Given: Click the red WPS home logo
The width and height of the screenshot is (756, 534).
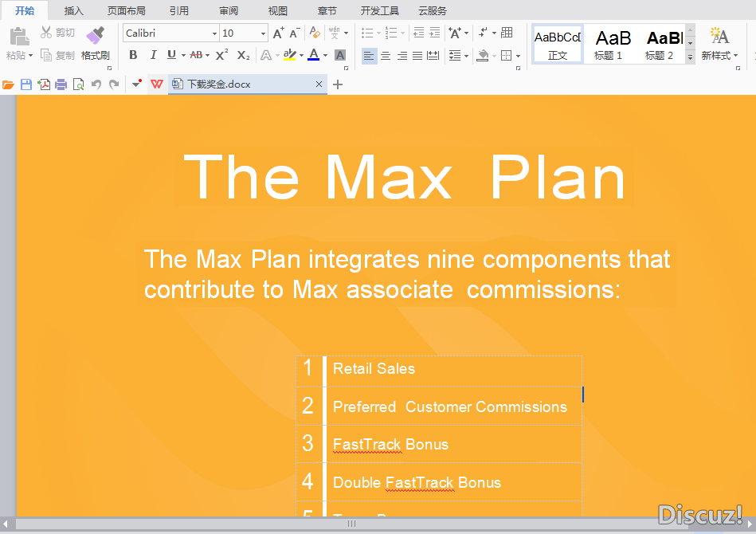Looking at the screenshot, I should click(157, 84).
